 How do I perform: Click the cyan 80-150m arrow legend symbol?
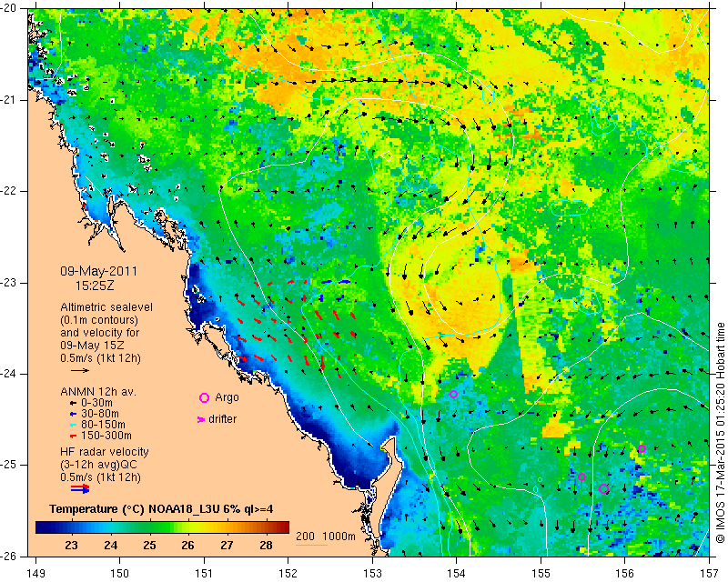[73, 425]
